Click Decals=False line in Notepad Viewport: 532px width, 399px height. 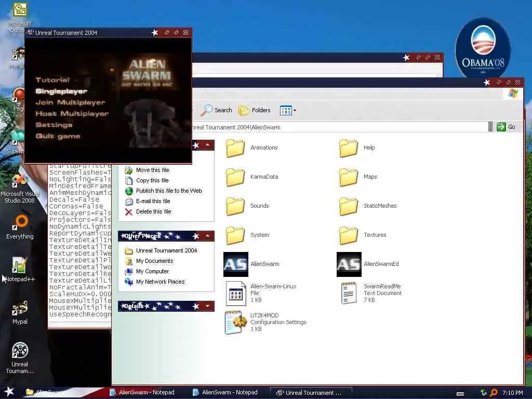tap(74, 199)
